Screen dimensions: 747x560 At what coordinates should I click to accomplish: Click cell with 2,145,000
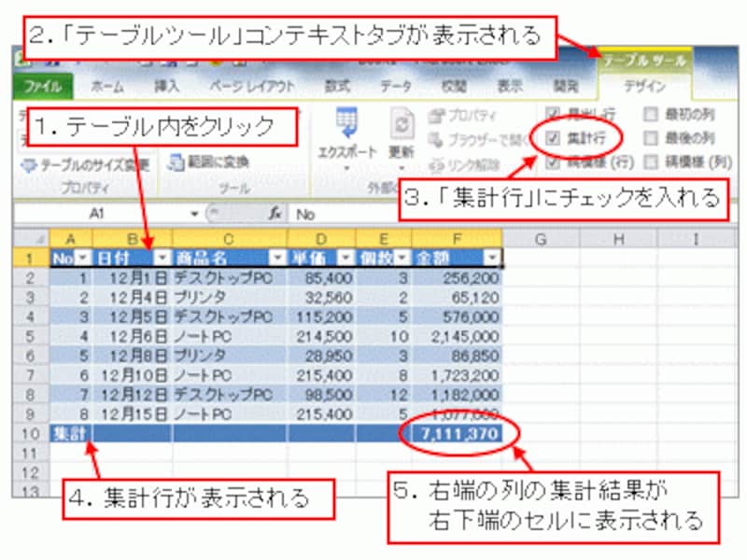(x=457, y=336)
